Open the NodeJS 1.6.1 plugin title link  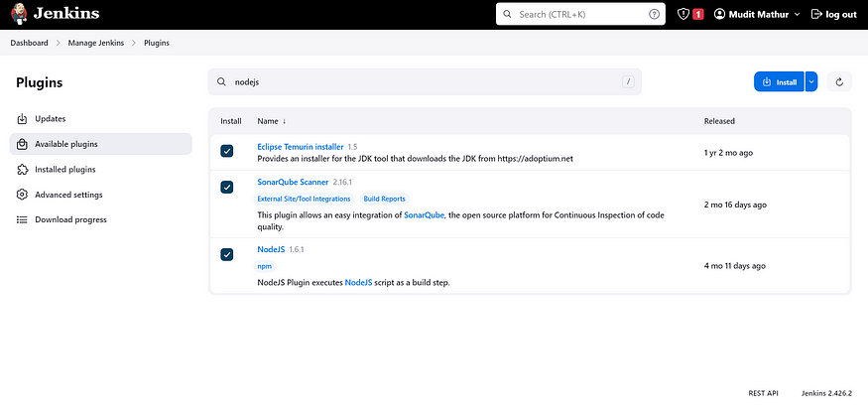pyautogui.click(x=271, y=249)
